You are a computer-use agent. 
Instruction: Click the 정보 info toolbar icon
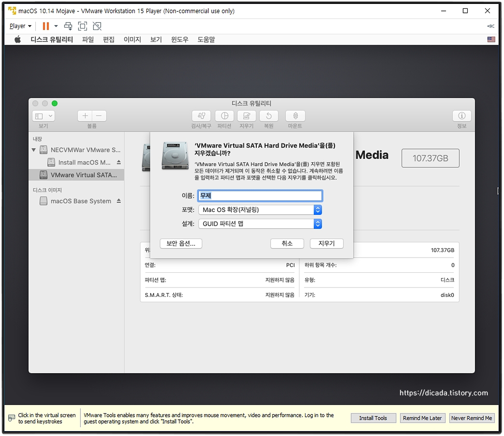(462, 116)
